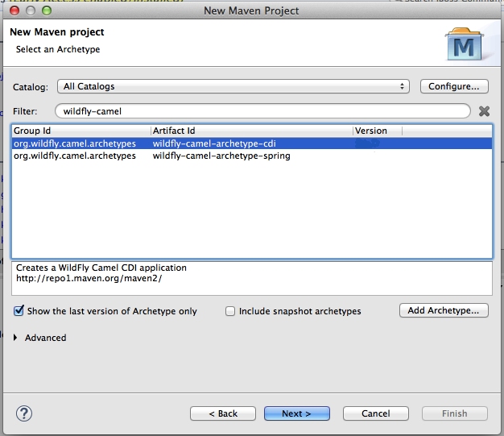Sort by Group Id column header
This screenshot has height=436, width=504.
81,131
